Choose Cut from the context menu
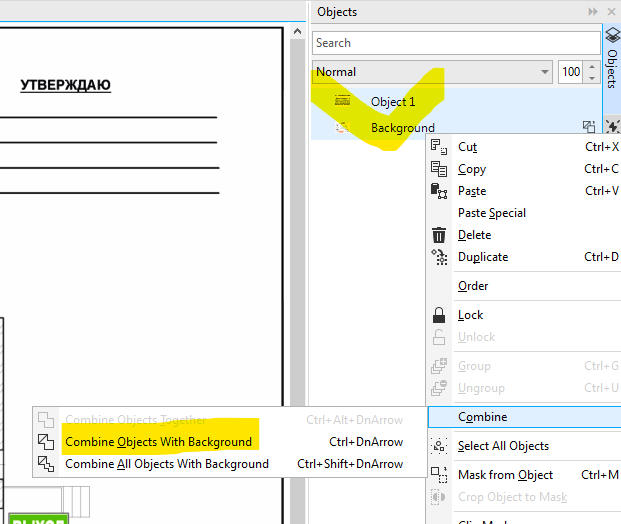Image resolution: width=621 pixels, height=524 pixels. click(524, 147)
